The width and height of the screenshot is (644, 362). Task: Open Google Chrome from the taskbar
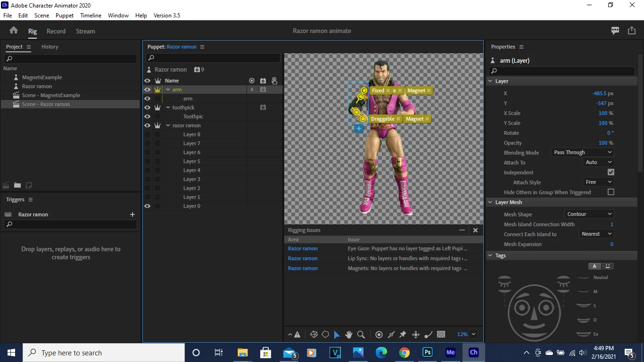click(x=405, y=353)
